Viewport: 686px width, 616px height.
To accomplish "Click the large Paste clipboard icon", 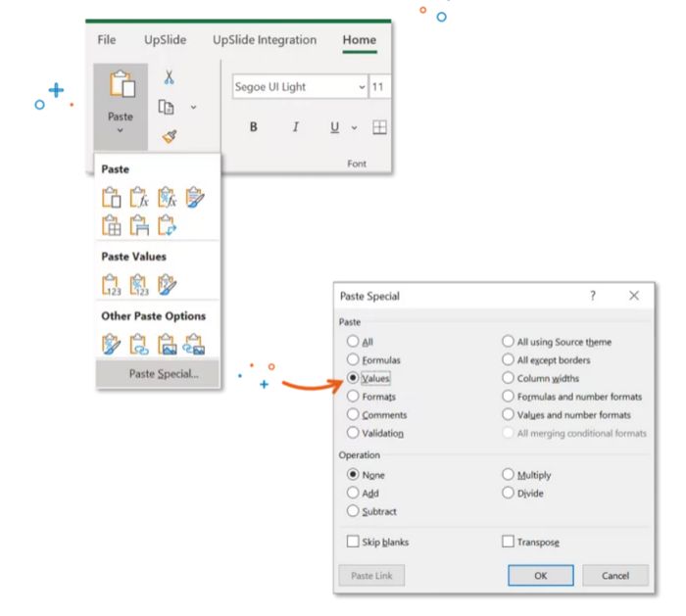I will (x=122, y=83).
